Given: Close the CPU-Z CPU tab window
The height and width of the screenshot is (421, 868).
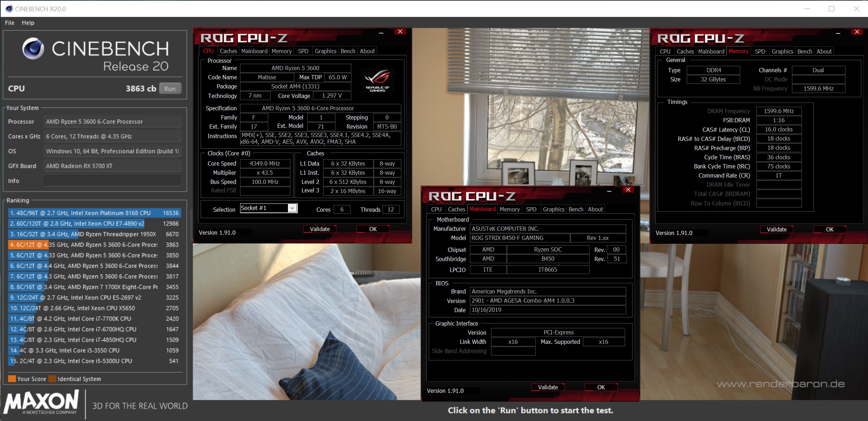Looking at the screenshot, I should coord(400,32).
